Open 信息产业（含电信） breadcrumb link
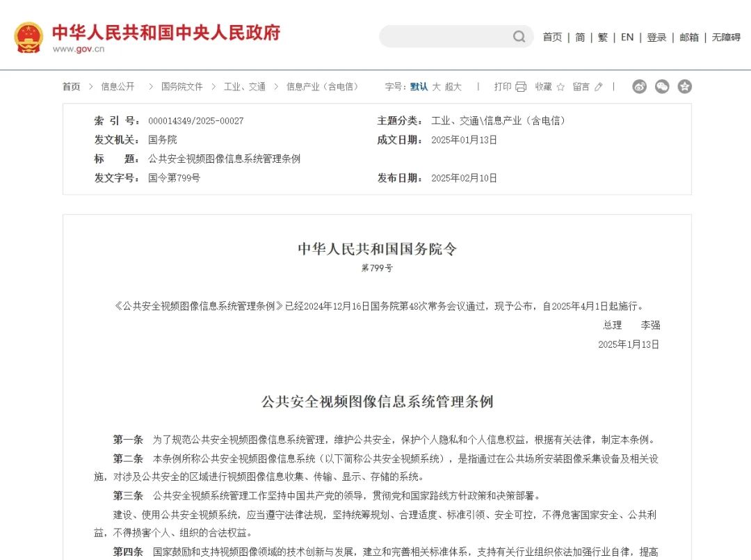 tap(322, 87)
